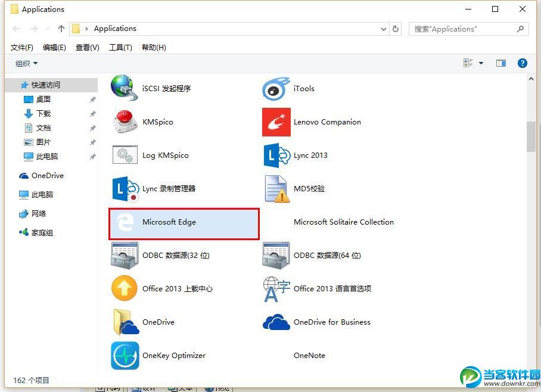The width and height of the screenshot is (541, 392).
Task: Open the recent locations dropdown arrow
Action: 48,29
